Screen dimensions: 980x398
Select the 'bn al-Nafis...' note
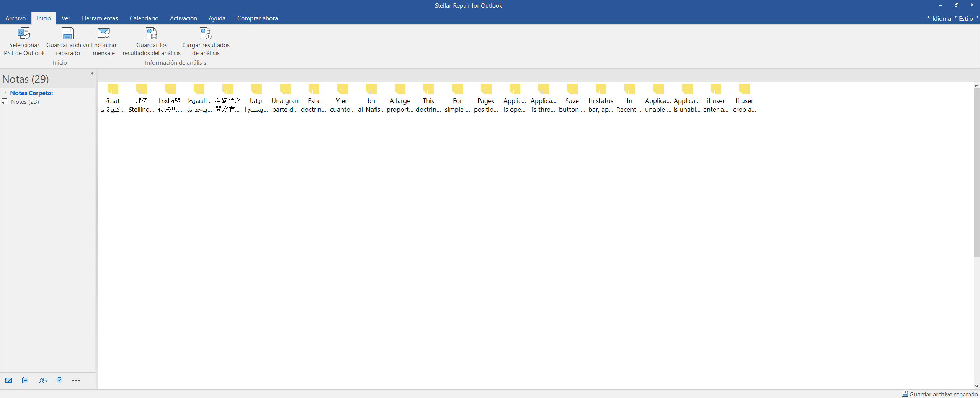click(371, 98)
